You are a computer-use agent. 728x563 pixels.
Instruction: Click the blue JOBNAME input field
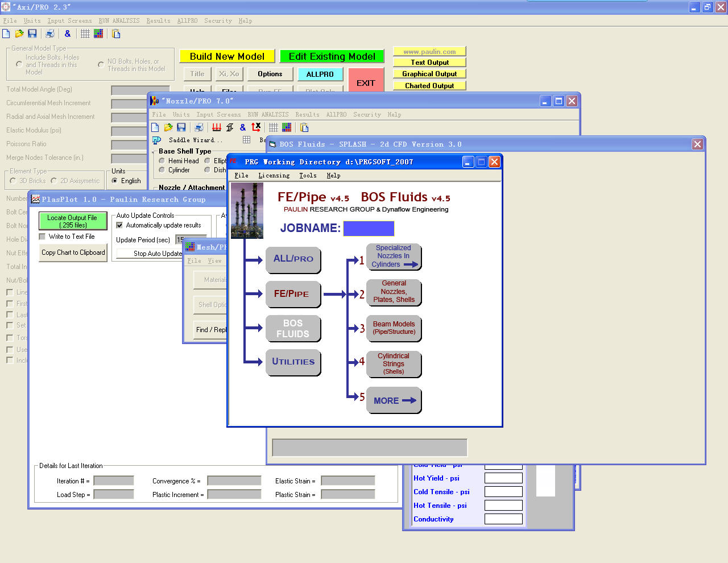point(369,229)
